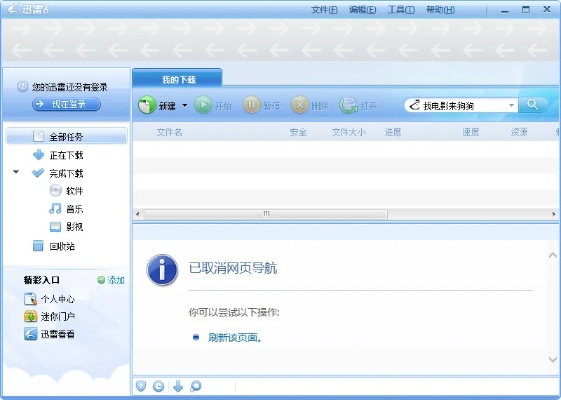Click the down arrow icon in status bar
This screenshot has width=561, height=400.
coord(178,386)
